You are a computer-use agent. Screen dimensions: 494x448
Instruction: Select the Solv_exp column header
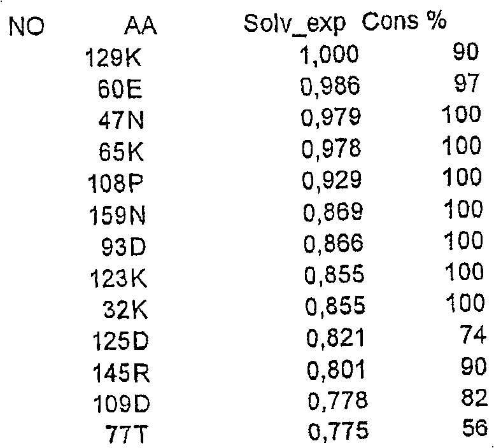point(296,24)
